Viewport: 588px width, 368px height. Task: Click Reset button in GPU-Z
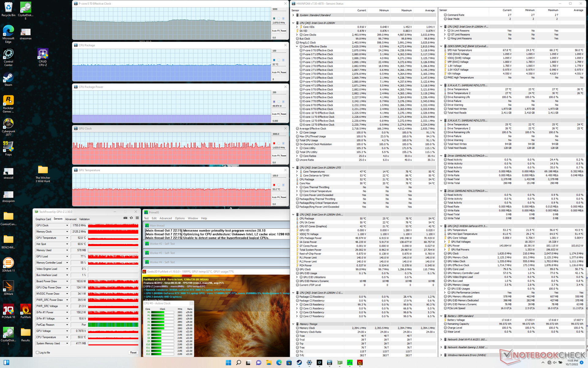[x=133, y=353]
